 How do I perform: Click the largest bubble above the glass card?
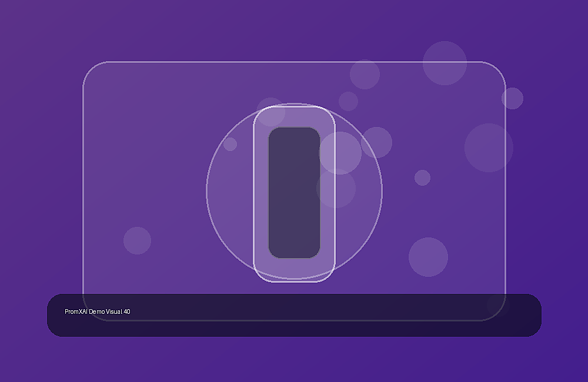coord(445,63)
